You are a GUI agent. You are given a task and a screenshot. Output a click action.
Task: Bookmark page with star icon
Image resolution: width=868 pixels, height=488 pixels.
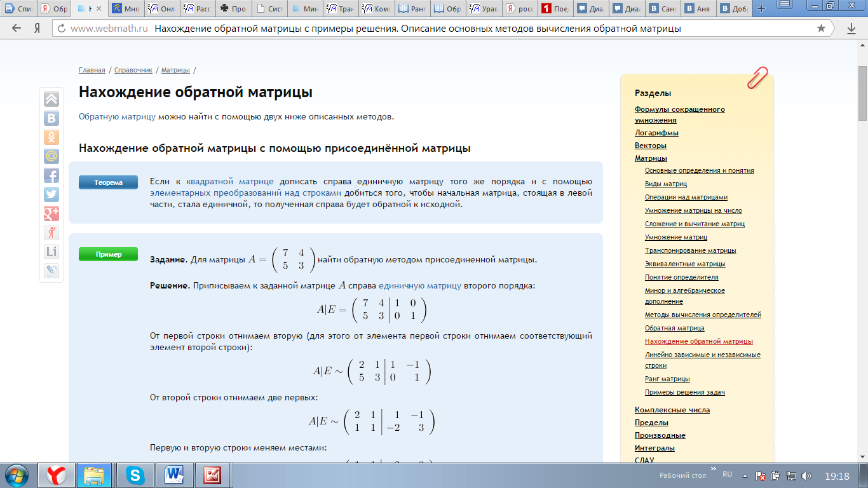(x=821, y=29)
